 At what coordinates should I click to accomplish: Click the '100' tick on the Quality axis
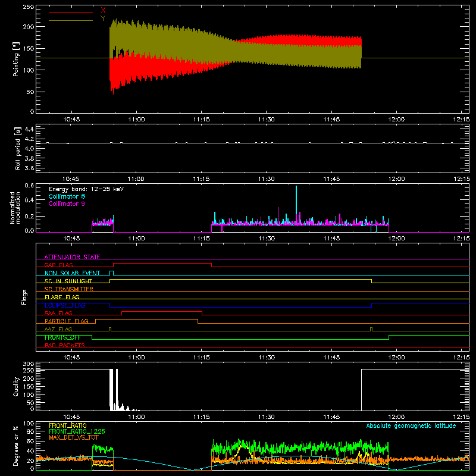(29, 394)
